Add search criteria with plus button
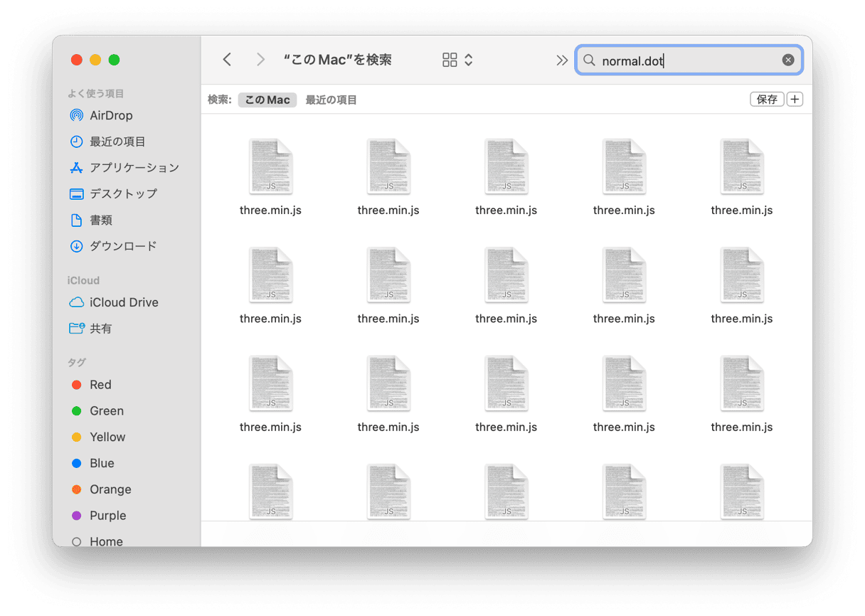The width and height of the screenshot is (865, 616). (x=795, y=100)
